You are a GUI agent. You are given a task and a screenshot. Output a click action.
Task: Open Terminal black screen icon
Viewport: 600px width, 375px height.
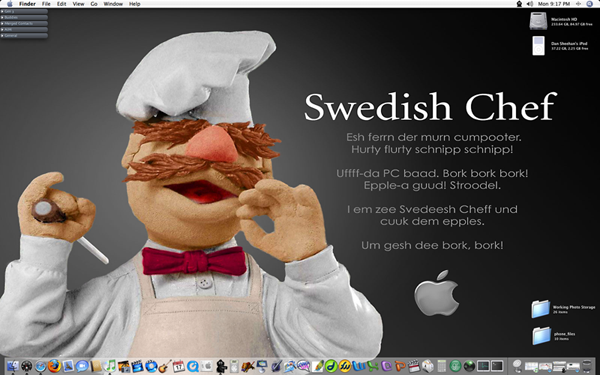tap(497, 366)
